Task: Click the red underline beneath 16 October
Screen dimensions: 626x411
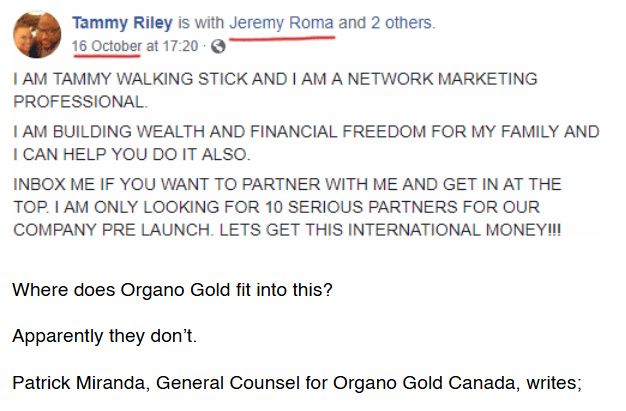Action: (x=107, y=56)
